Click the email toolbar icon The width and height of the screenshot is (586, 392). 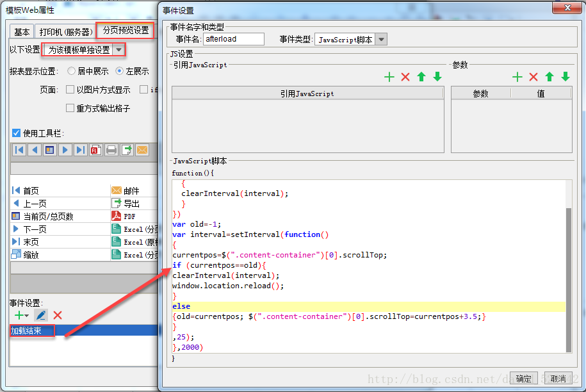[142, 151]
